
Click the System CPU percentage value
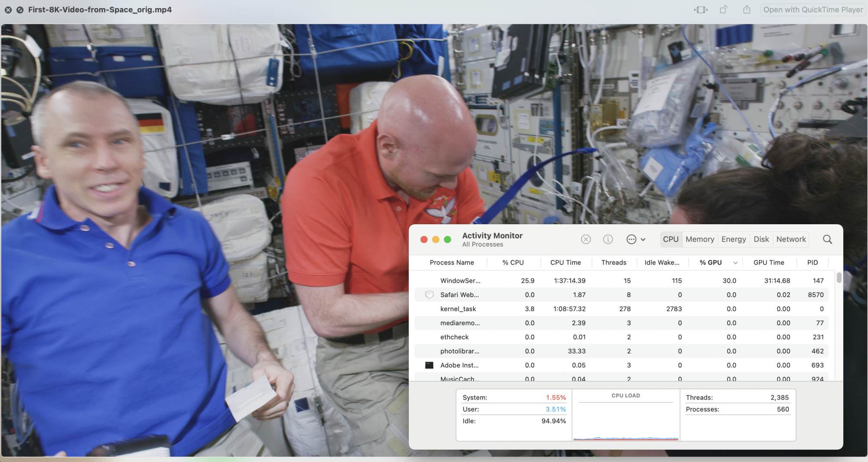tap(556, 397)
